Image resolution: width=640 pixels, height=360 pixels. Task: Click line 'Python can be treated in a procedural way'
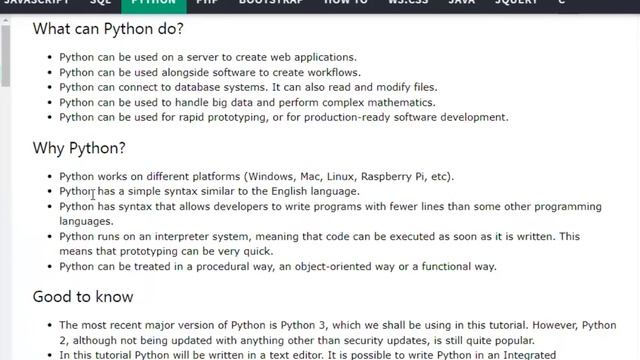tap(278, 267)
